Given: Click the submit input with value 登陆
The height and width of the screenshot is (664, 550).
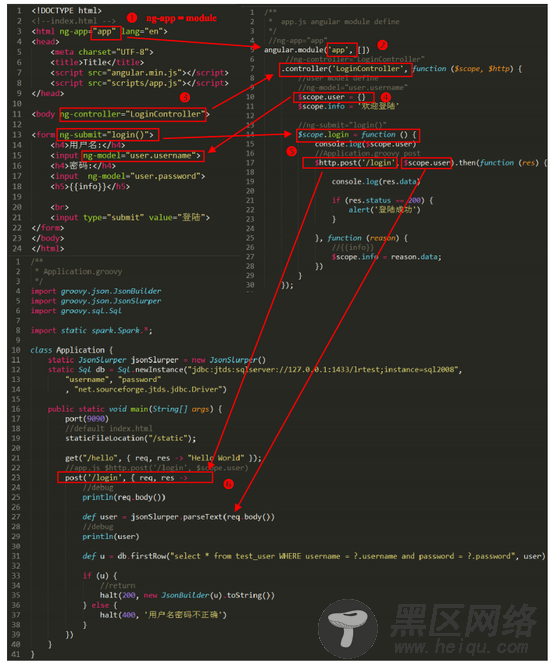Looking at the screenshot, I should tap(130, 217).
